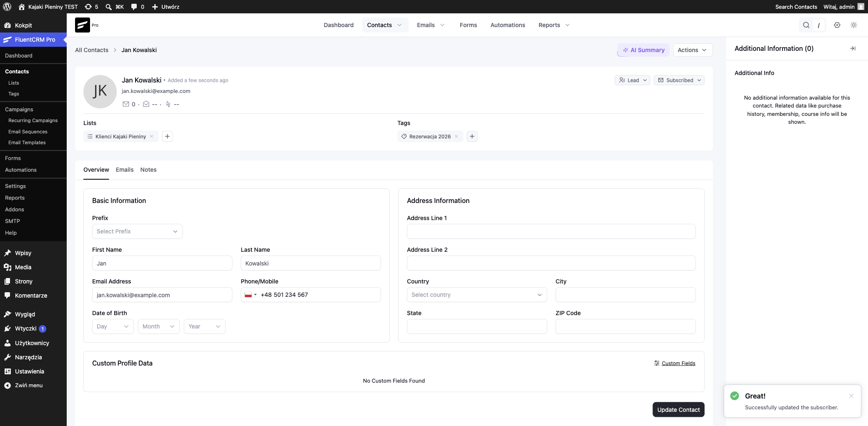Open FluentCRM settings gear icon
Viewport: 868px width, 426px height.
tap(837, 25)
